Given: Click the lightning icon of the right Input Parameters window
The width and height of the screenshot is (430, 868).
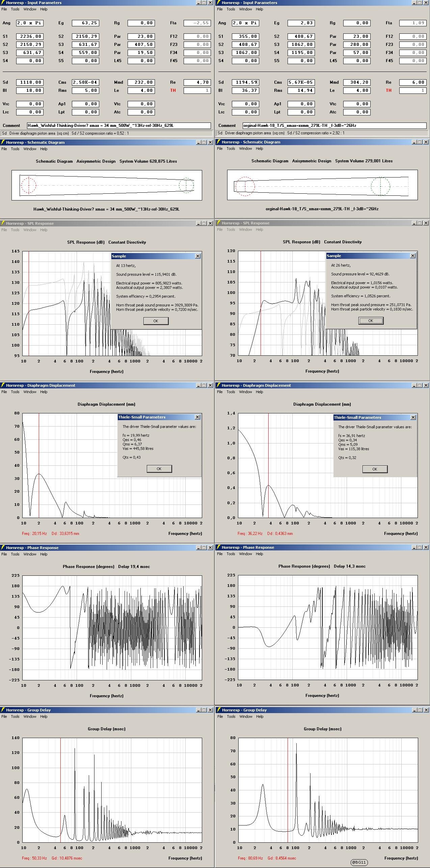Looking at the screenshot, I should (218, 3).
